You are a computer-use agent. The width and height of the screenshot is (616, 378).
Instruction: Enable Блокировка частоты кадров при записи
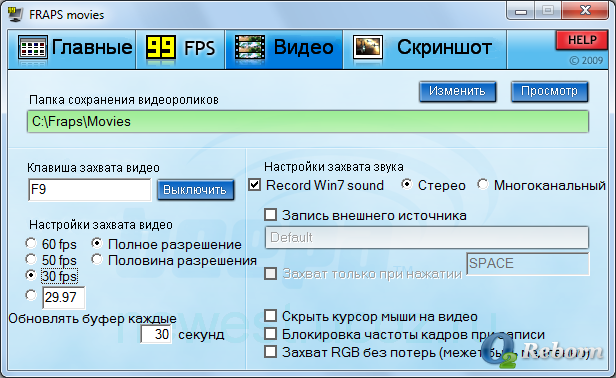click(270, 334)
